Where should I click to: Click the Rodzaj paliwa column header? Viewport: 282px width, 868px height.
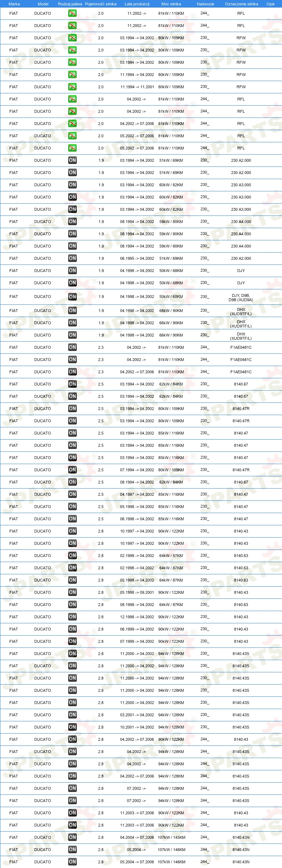tap(70, 4)
